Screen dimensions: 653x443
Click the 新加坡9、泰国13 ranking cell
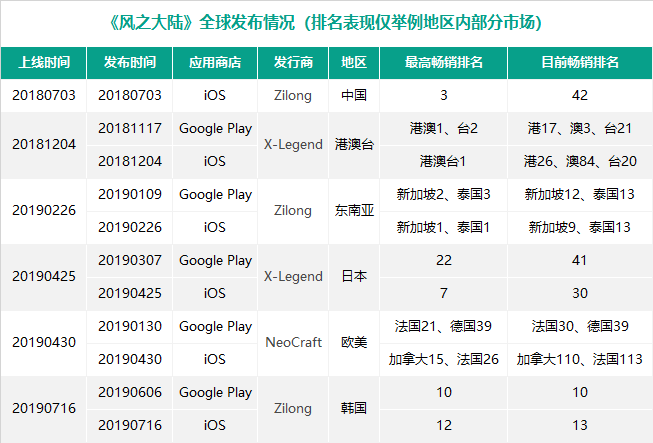580,227
